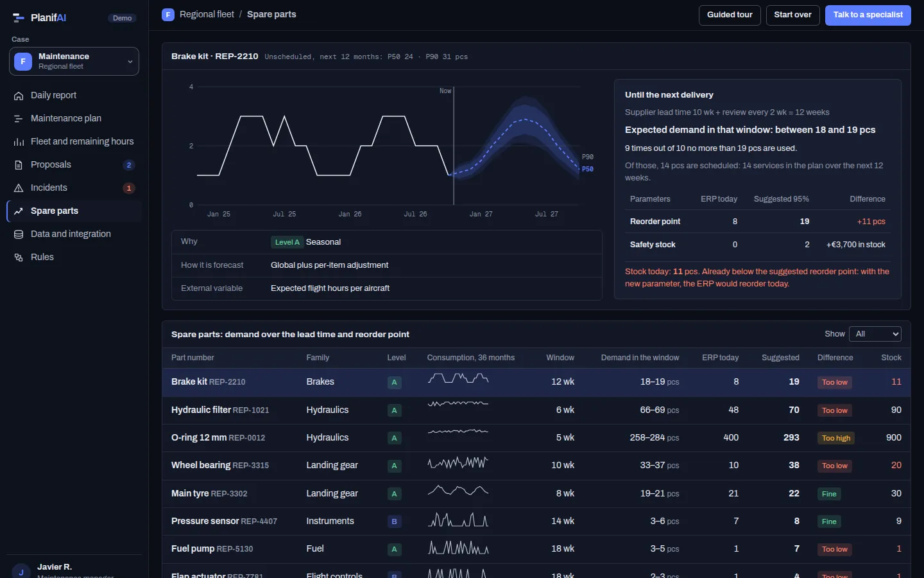
Task: Click the Maintenance plan list icon
Action: [x=19, y=119]
